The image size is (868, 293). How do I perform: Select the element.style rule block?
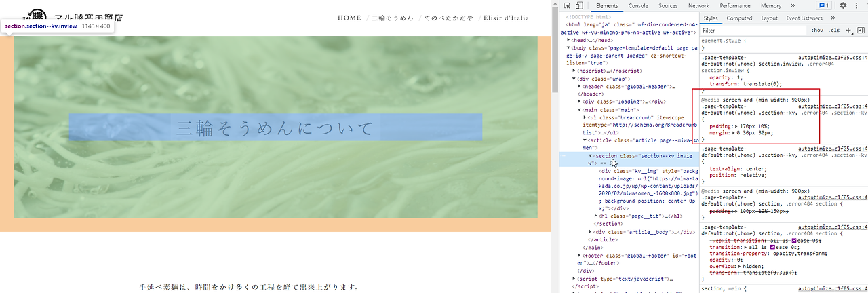pyautogui.click(x=783, y=45)
